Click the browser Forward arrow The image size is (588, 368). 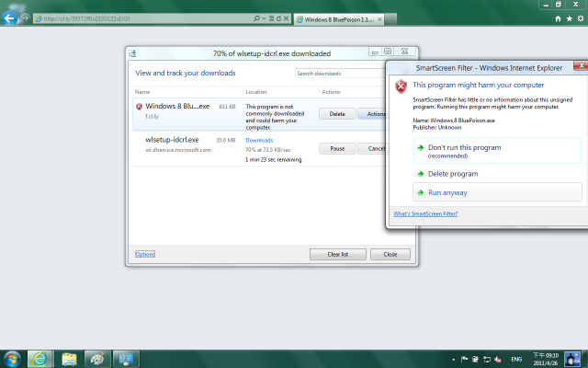(25, 18)
